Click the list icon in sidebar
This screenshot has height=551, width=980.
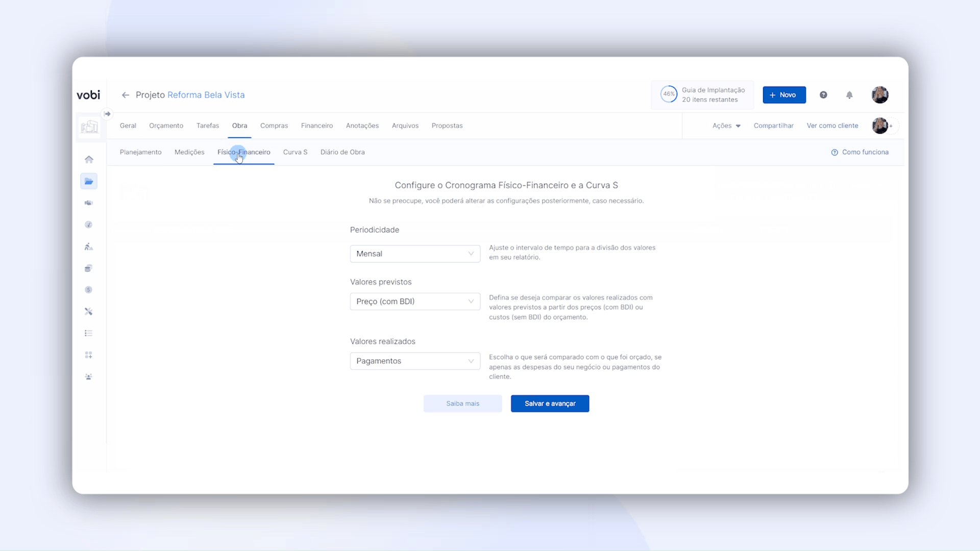[89, 333]
